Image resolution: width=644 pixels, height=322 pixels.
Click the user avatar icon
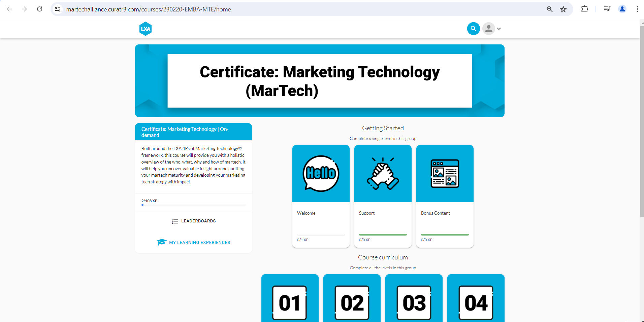click(488, 29)
